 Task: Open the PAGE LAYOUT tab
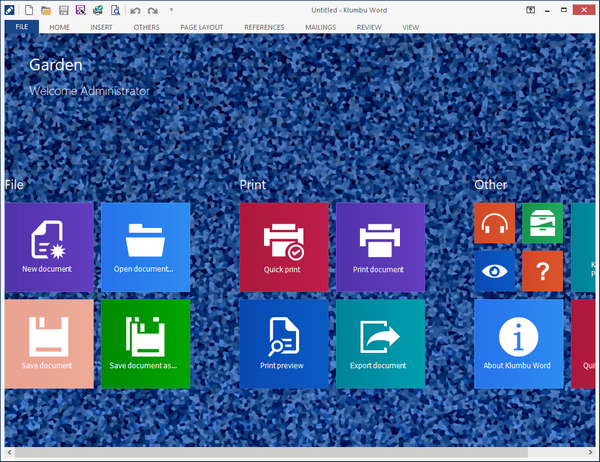pos(204,27)
